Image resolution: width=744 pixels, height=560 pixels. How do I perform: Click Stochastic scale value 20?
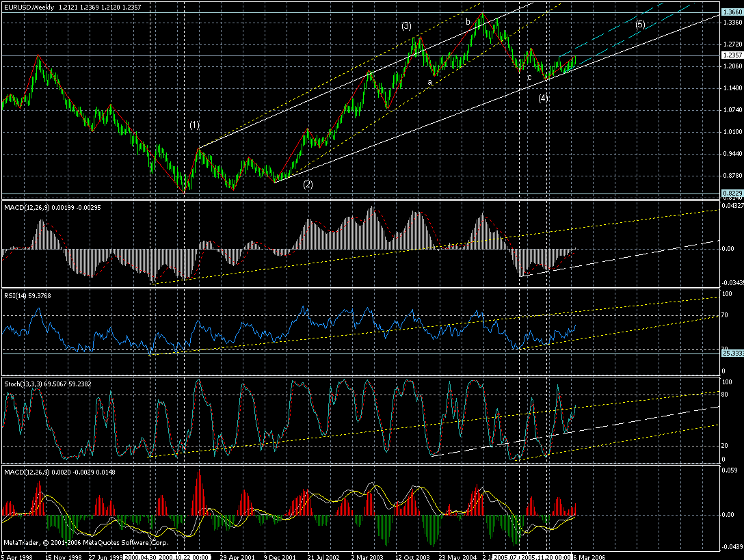click(725, 446)
